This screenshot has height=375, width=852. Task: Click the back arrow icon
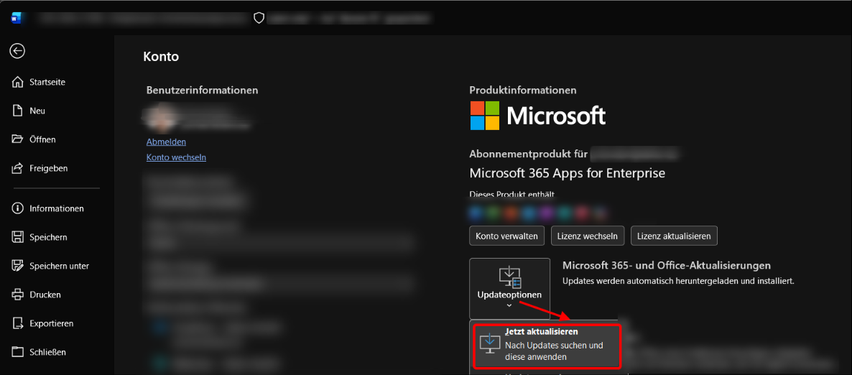17,51
